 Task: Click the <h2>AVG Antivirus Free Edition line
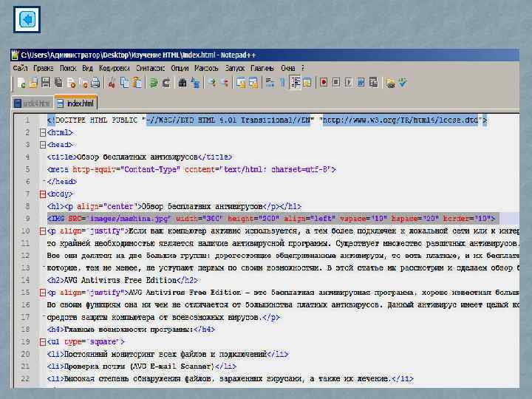122,280
